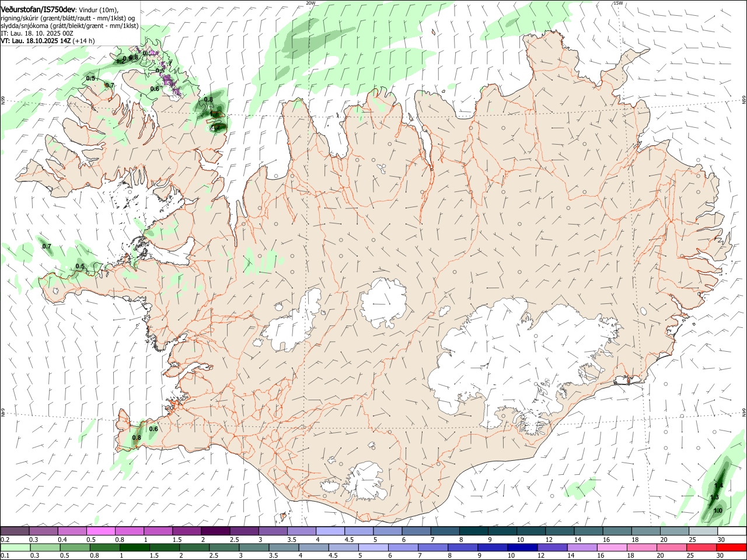Click the '(+14 h)' forecast offset text

[83, 41]
